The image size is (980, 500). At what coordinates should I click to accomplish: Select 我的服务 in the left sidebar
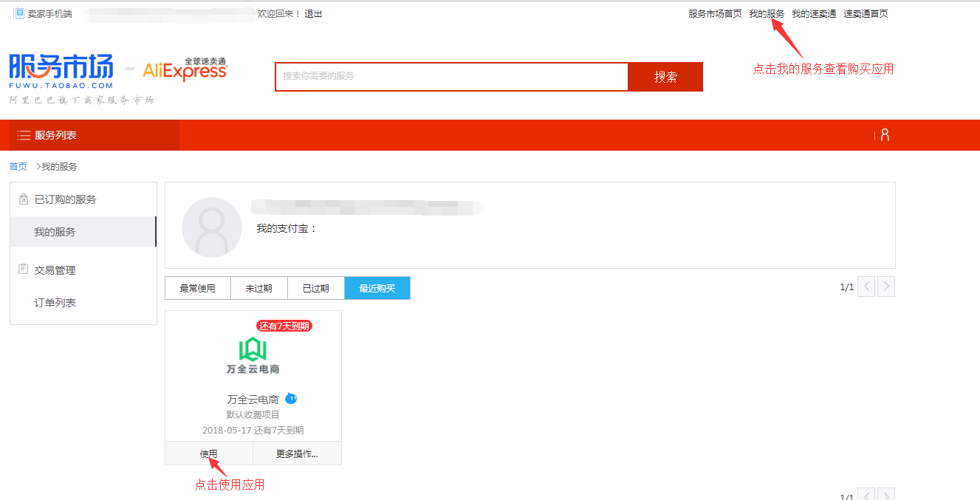coord(83,232)
